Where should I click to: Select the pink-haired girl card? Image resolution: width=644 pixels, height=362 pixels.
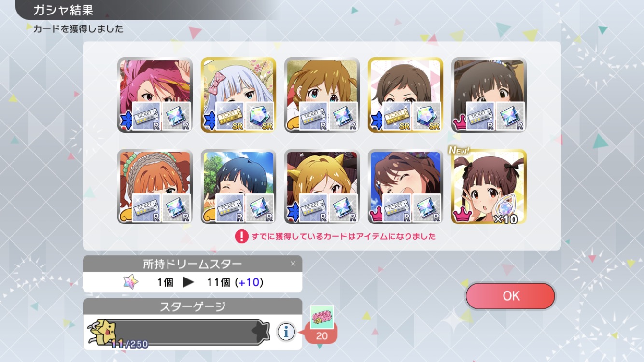(x=155, y=95)
